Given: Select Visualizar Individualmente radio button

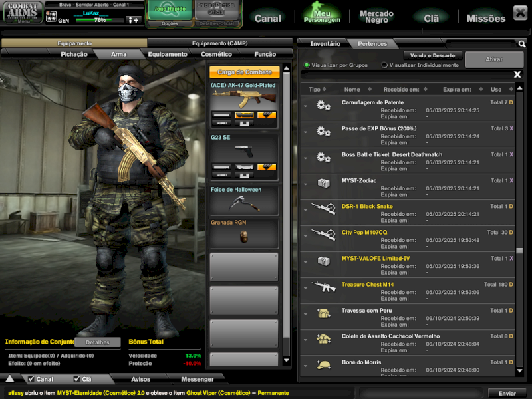Looking at the screenshot, I should click(x=384, y=65).
